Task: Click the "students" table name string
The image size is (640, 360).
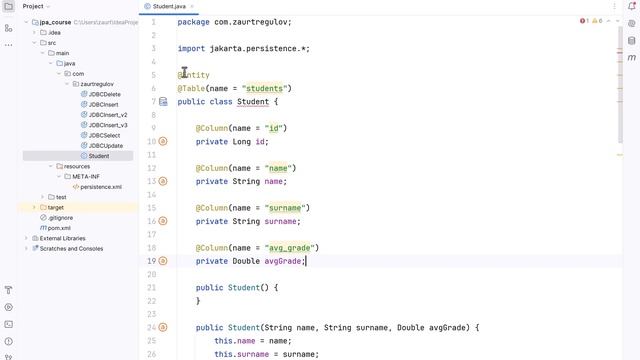Action: coord(264,88)
